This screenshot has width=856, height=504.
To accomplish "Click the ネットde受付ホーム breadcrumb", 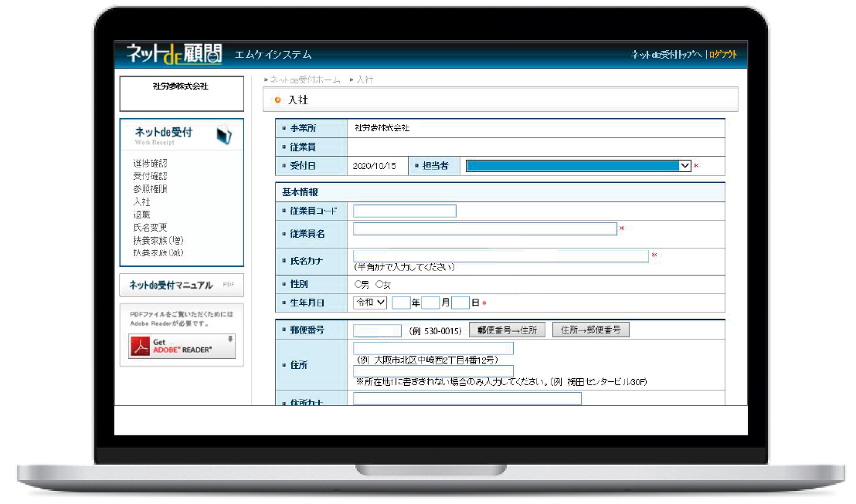I will point(305,79).
